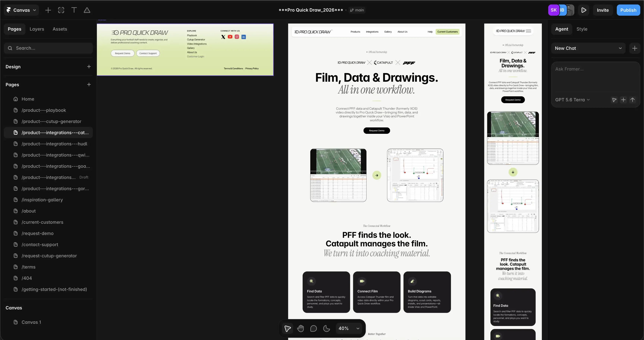Click the blue Publish button

point(628,10)
